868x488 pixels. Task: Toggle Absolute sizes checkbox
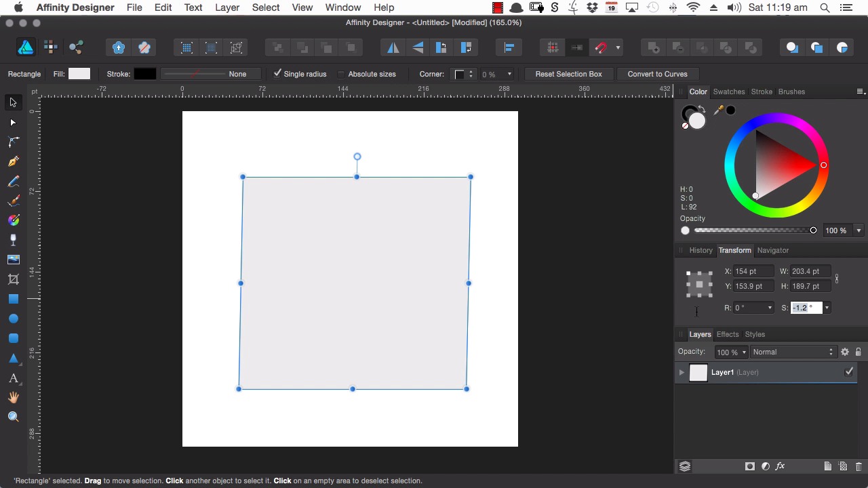(x=342, y=74)
